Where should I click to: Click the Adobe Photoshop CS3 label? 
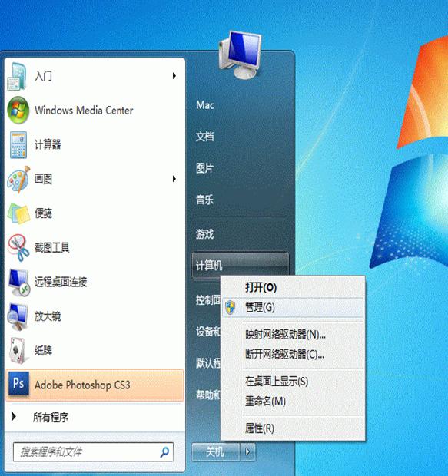pos(82,385)
